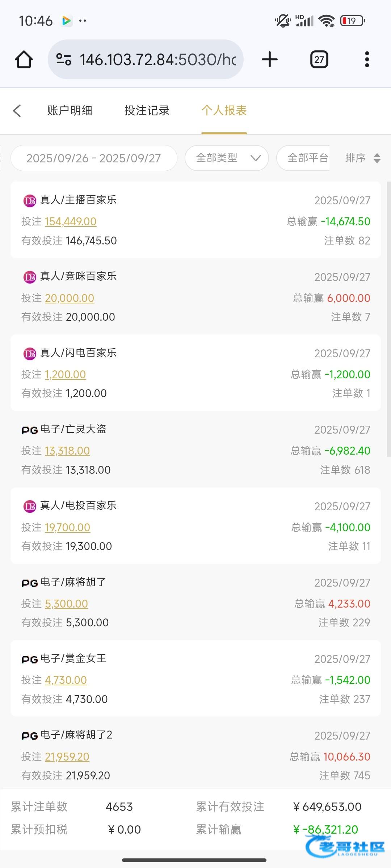
Task: Open the tab switcher showing 27
Action: pos(319,60)
